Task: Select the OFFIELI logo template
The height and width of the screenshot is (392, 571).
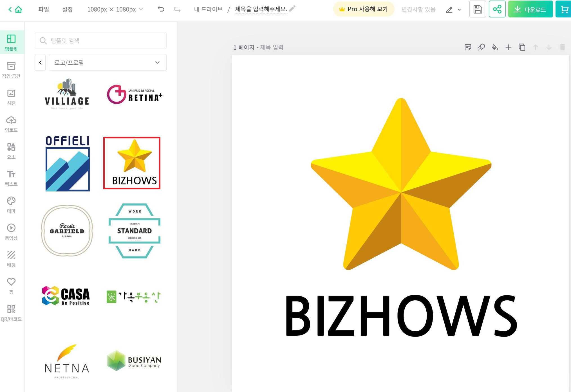Action: tap(68, 163)
